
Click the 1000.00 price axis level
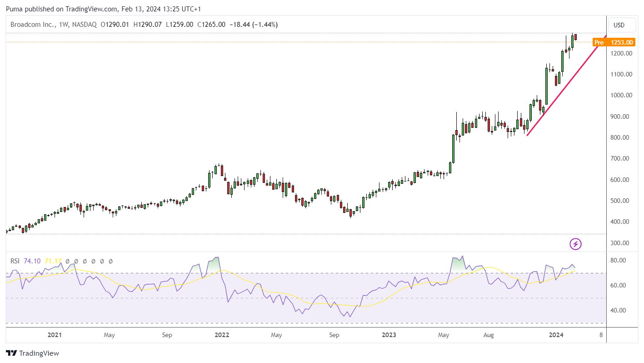tap(621, 96)
